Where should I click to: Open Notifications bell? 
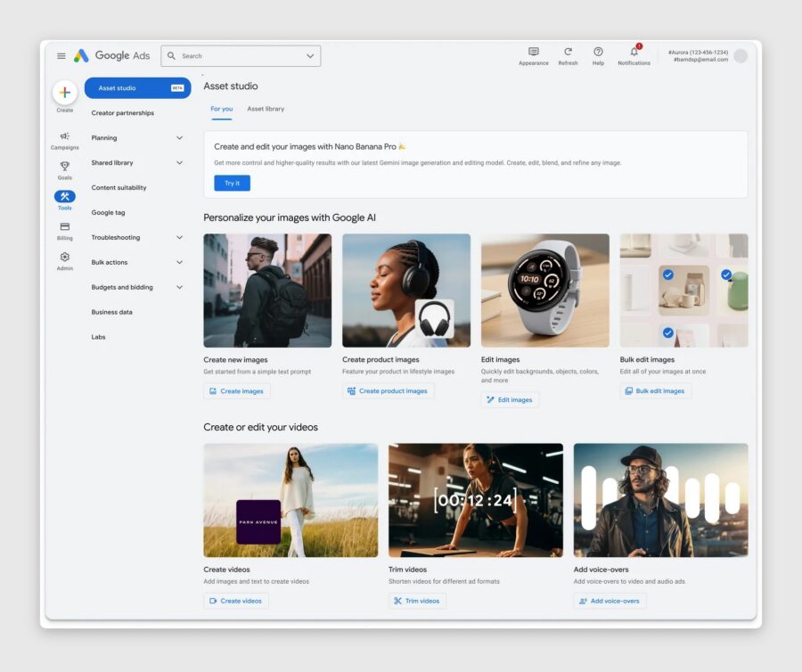634,52
